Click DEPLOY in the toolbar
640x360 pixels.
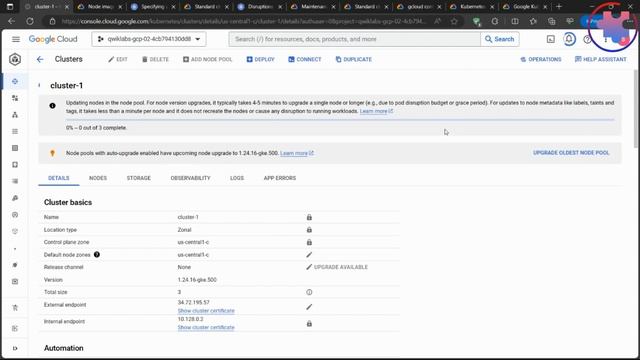click(260, 60)
